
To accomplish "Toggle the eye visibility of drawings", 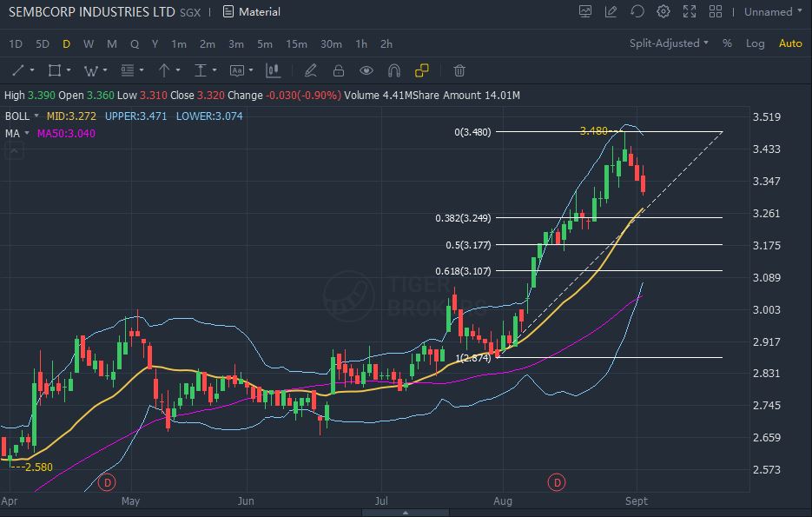I will click(366, 70).
